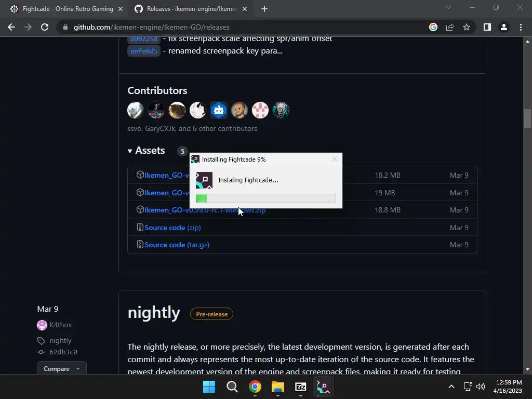
Task: Open commit link eefe8d5
Action: [x=144, y=51]
